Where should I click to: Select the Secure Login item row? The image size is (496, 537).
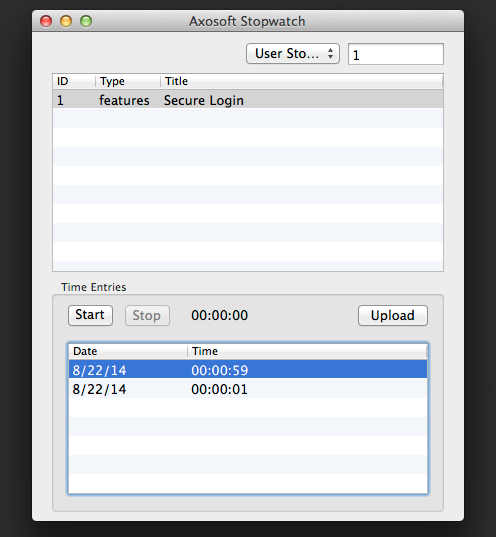(x=248, y=100)
